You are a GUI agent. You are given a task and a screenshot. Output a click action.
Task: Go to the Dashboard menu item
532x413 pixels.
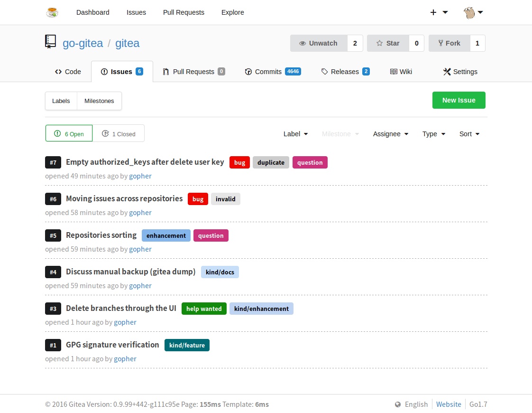(x=92, y=12)
